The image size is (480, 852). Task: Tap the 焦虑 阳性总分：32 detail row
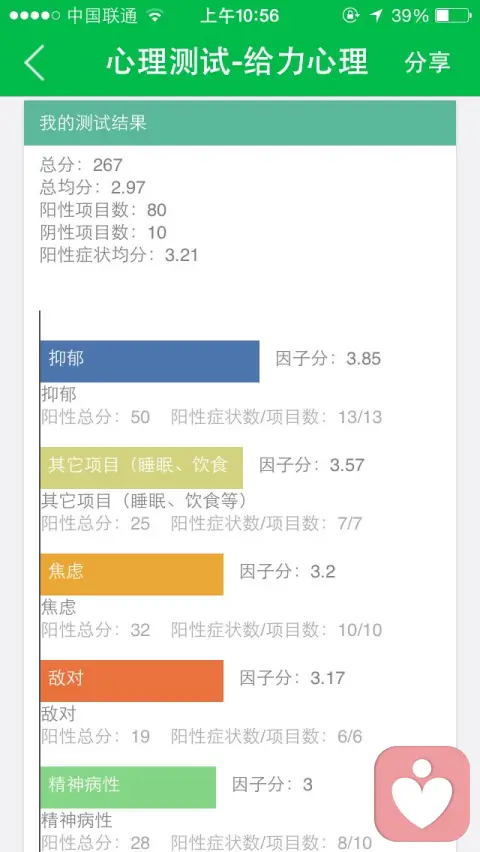212,630
